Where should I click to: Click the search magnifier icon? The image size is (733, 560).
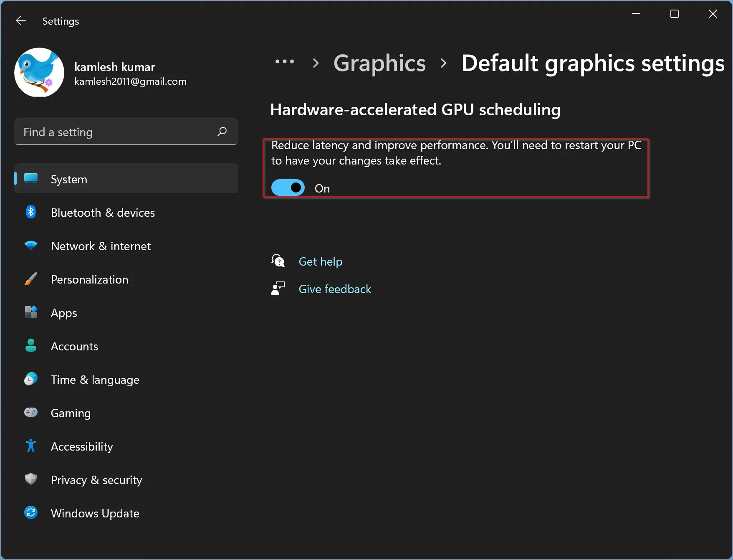click(222, 132)
